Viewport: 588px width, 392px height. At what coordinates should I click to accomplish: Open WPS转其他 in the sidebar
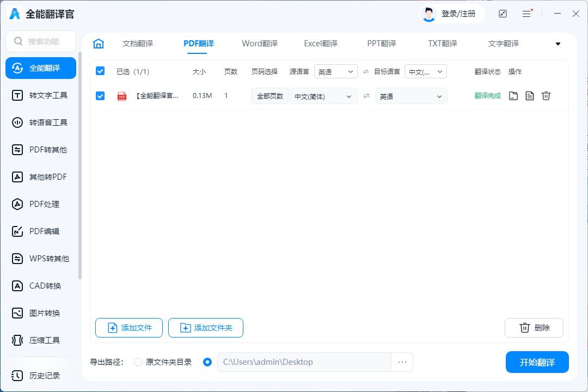coord(41,259)
